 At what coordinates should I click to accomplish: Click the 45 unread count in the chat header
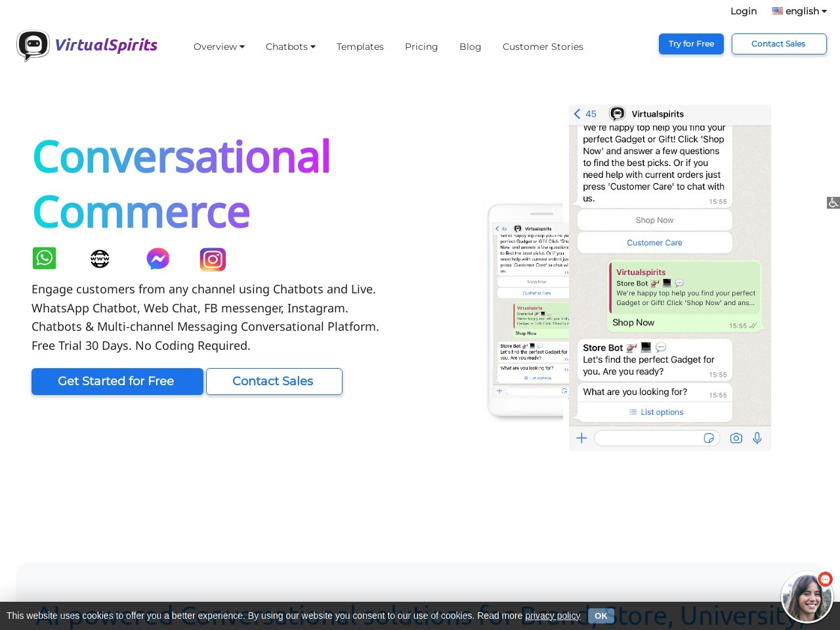tap(591, 114)
